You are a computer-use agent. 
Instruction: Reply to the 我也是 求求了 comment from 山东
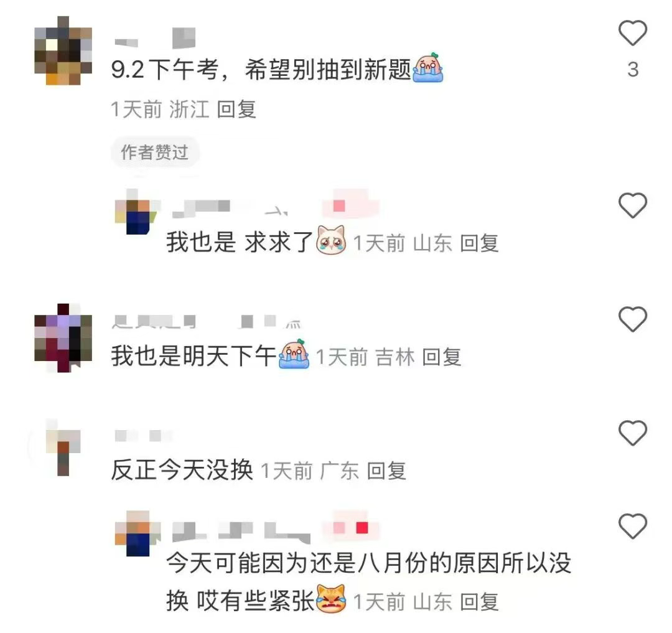(x=479, y=243)
